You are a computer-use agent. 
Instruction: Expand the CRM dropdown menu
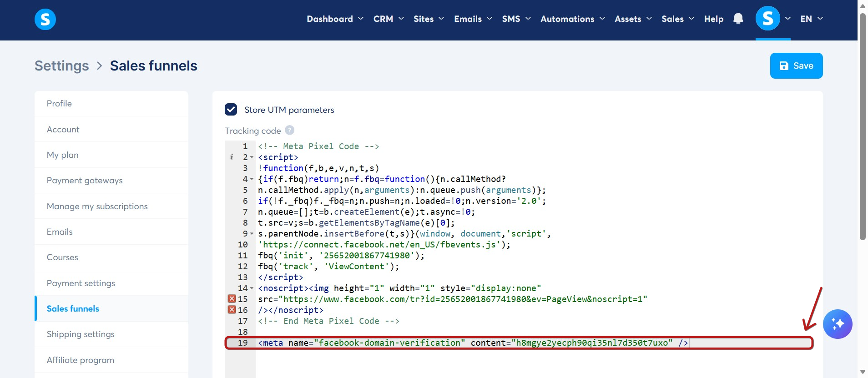pos(389,19)
